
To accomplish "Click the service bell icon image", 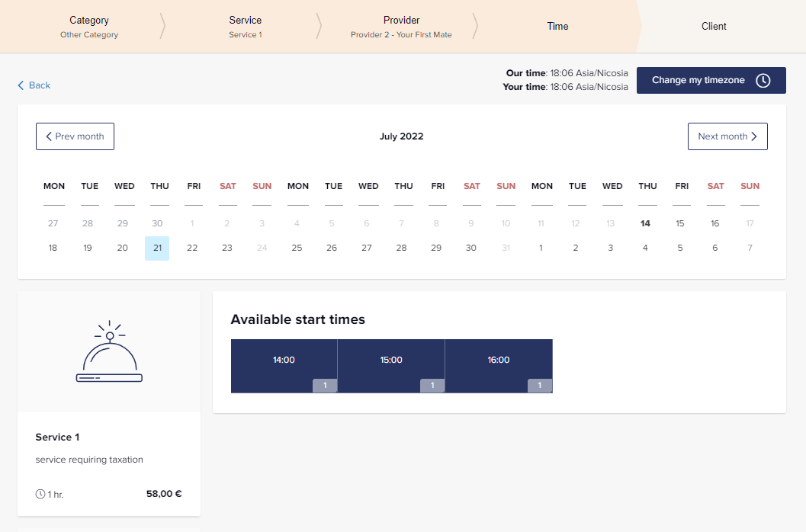I will click(x=109, y=352).
